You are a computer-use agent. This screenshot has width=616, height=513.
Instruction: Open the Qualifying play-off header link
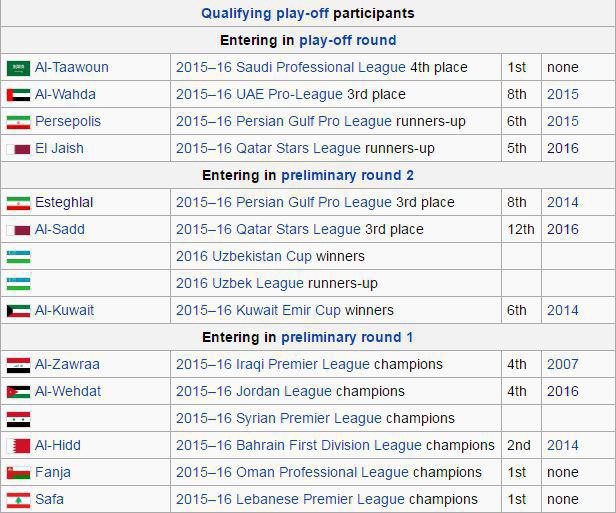click(x=265, y=13)
